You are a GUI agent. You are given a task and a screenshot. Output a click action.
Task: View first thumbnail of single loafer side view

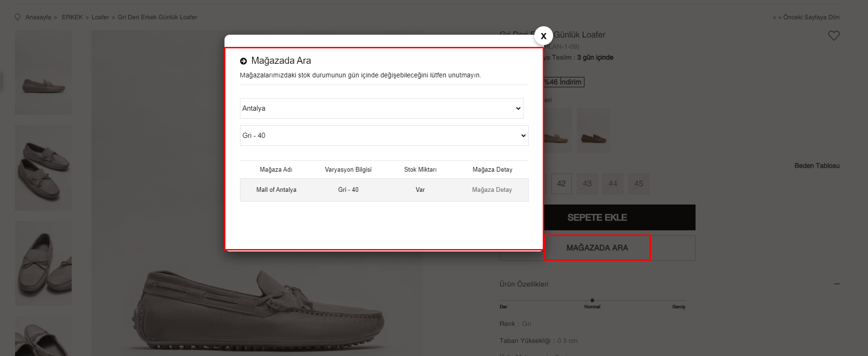(x=43, y=73)
